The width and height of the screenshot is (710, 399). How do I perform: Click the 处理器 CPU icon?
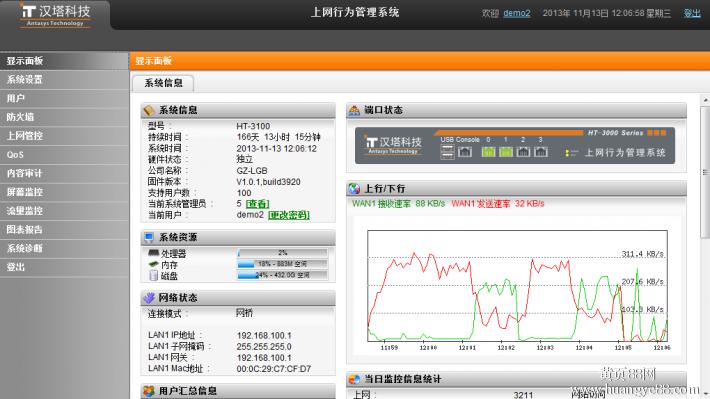pos(154,253)
